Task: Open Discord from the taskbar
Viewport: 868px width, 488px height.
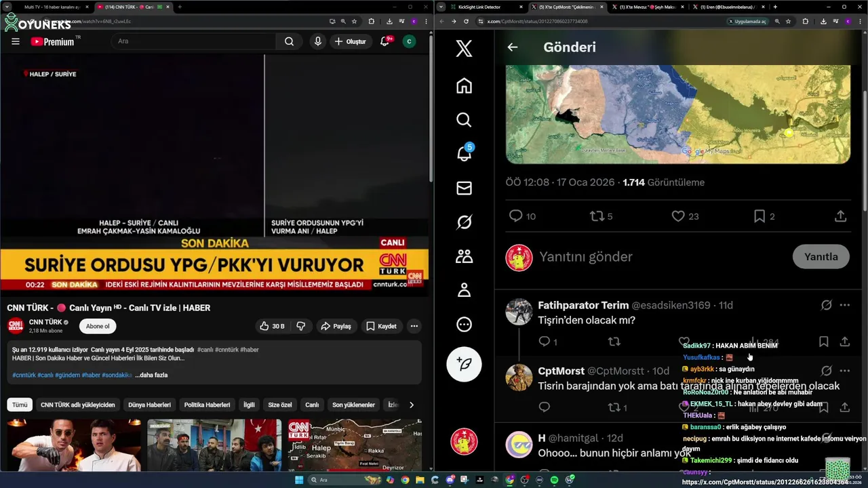Action: tap(449, 480)
